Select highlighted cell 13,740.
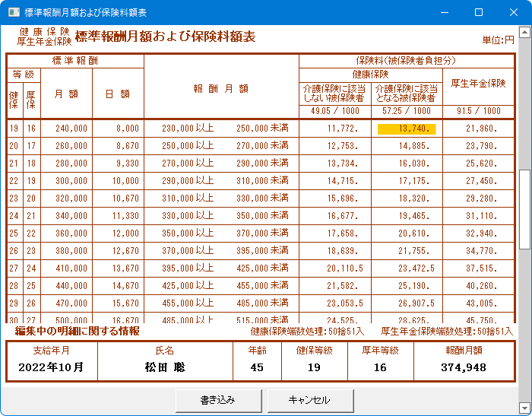Viewport: 532px width, 416px height. click(407, 129)
